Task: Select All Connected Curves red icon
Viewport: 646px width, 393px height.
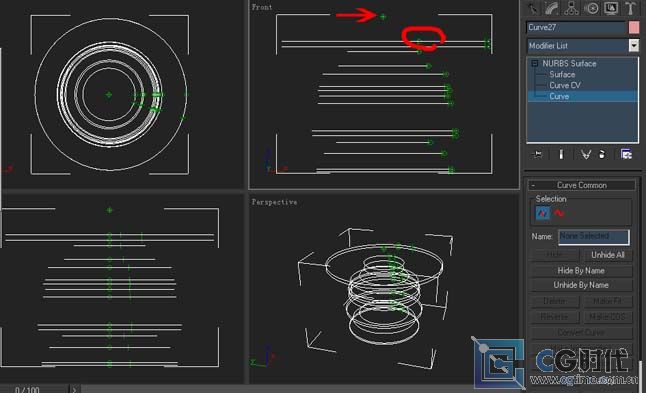Action: click(x=559, y=213)
